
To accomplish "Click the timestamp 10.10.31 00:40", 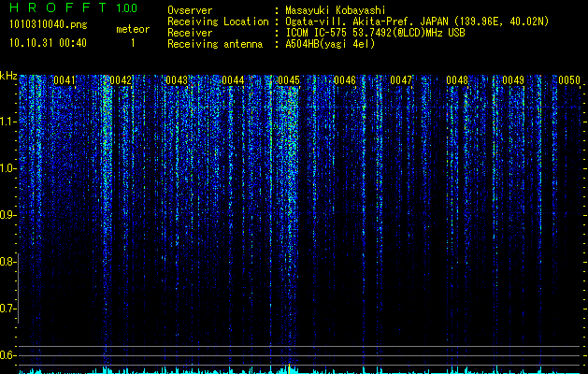I will click(48, 43).
